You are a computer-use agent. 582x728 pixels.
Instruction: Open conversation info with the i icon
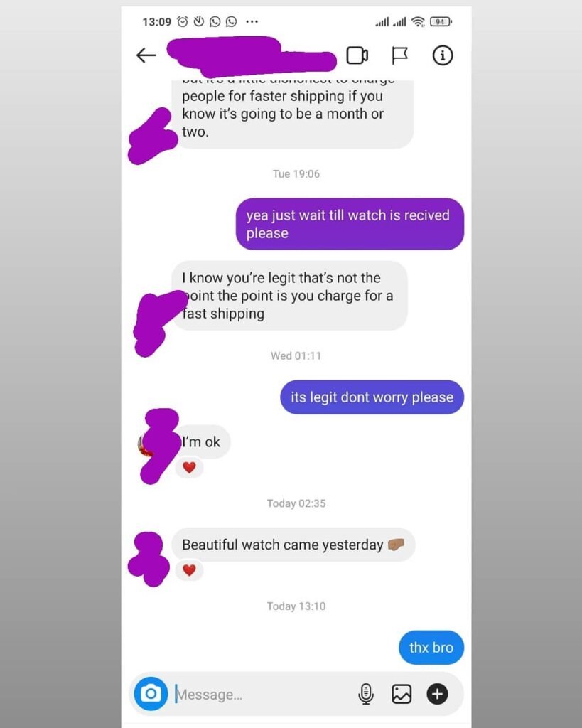point(442,55)
